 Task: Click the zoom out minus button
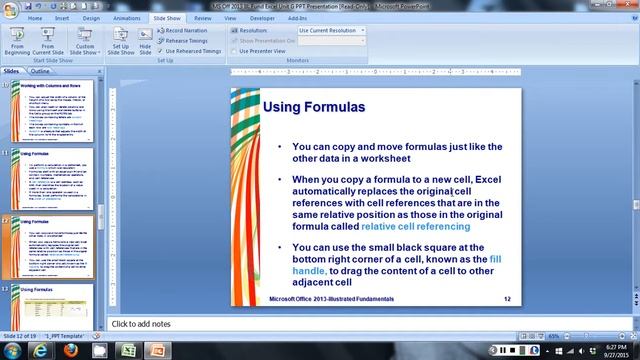(567, 336)
